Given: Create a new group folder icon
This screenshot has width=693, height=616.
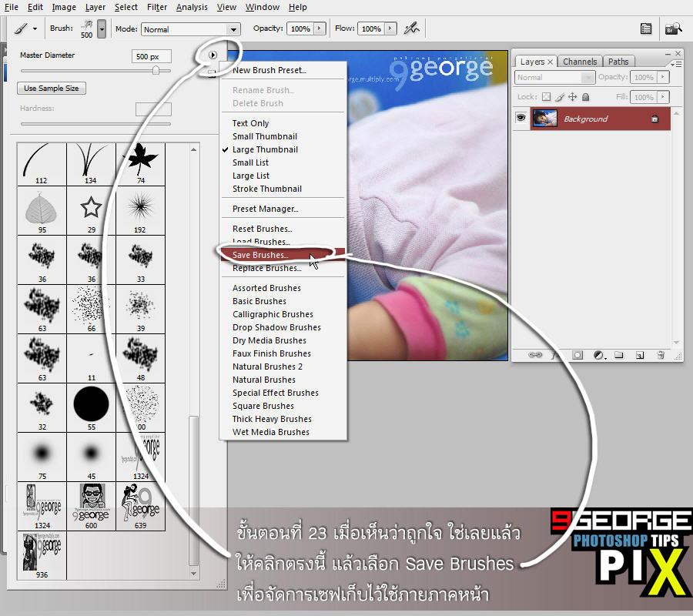Looking at the screenshot, I should tap(619, 355).
